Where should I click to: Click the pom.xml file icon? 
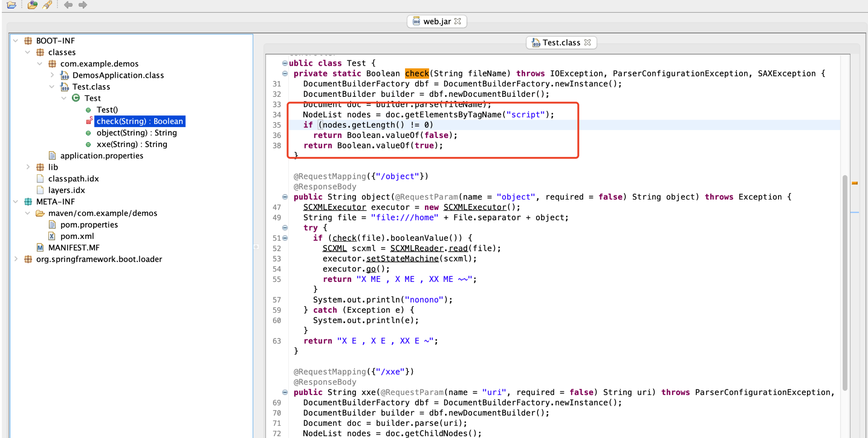pos(52,236)
